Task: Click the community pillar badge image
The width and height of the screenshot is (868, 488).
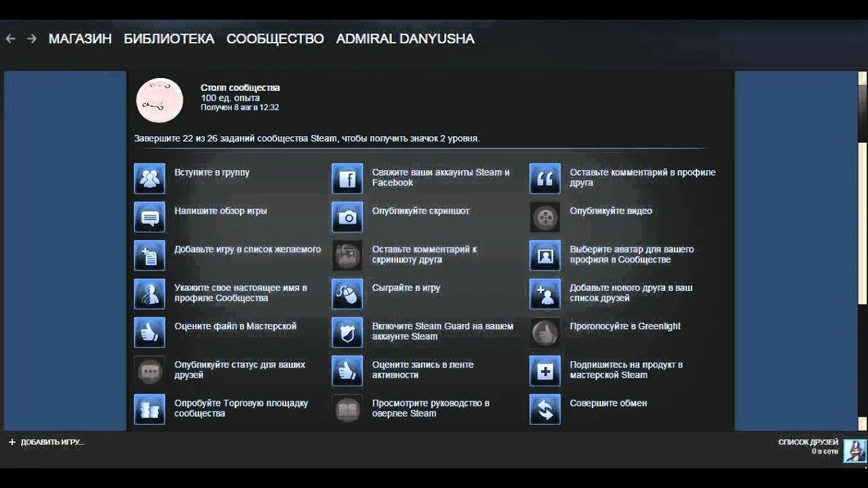Action: tap(160, 100)
